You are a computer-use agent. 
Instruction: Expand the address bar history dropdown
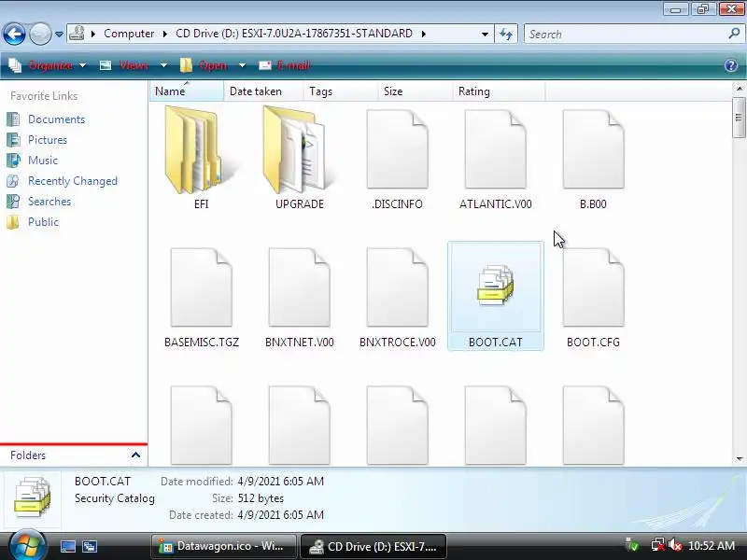[x=485, y=34]
